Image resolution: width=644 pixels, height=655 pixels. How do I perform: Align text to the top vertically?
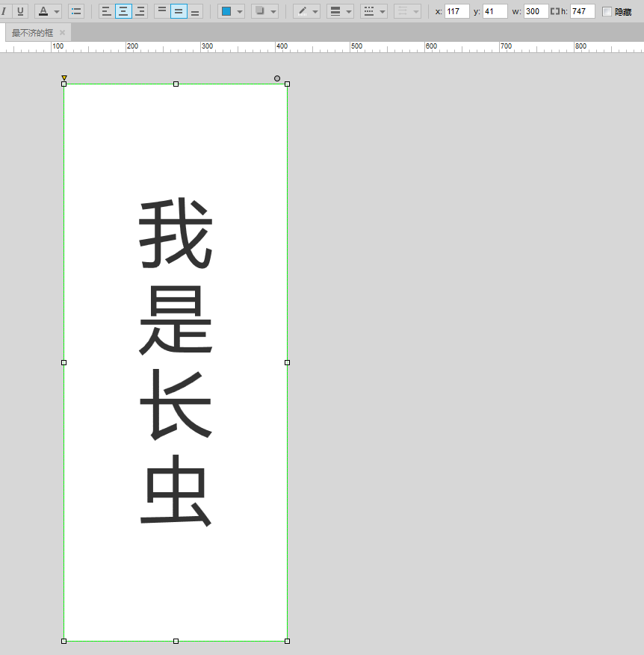pos(161,11)
